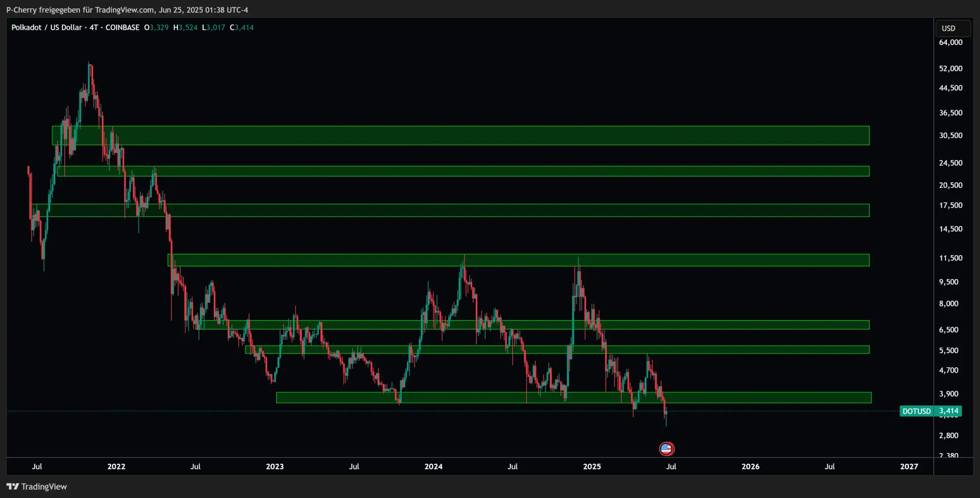The image size is (980, 498).
Task: Click the DOTUSD price line label
Action: click(x=916, y=411)
